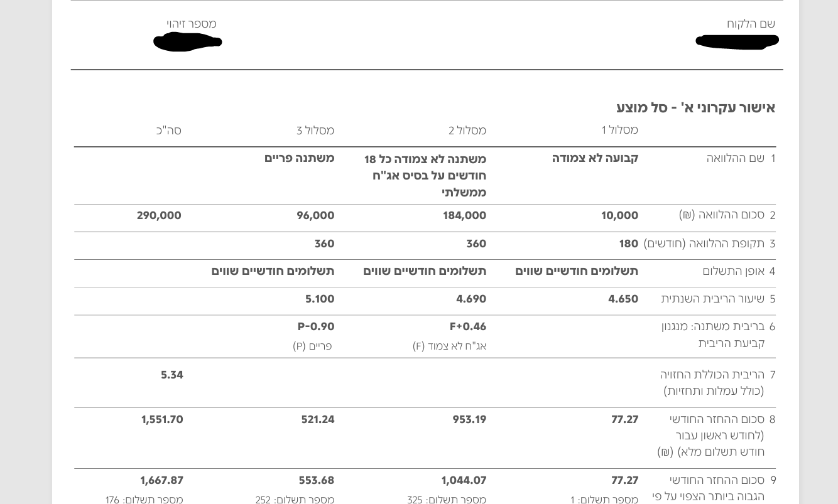Image resolution: width=838 pixels, height=504 pixels.
Task: Click the P-0.90 prime rate mechanism
Action: pos(315,326)
